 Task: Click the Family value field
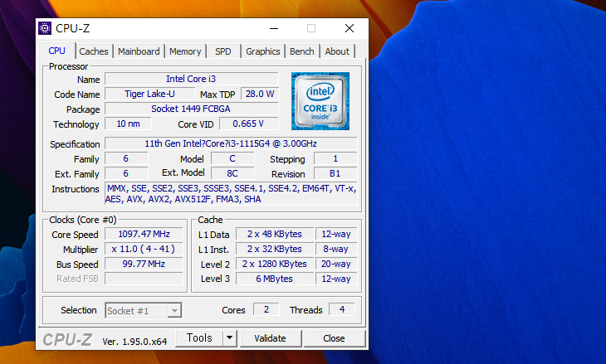point(126,158)
